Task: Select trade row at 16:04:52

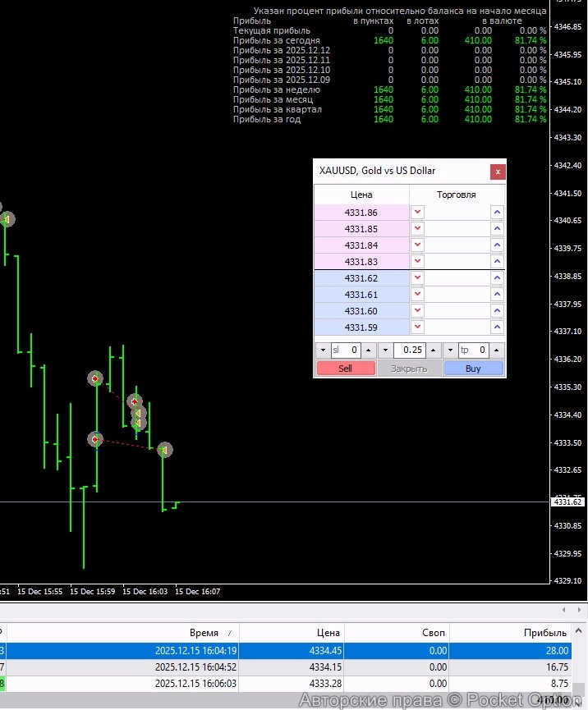Action: coord(195,667)
